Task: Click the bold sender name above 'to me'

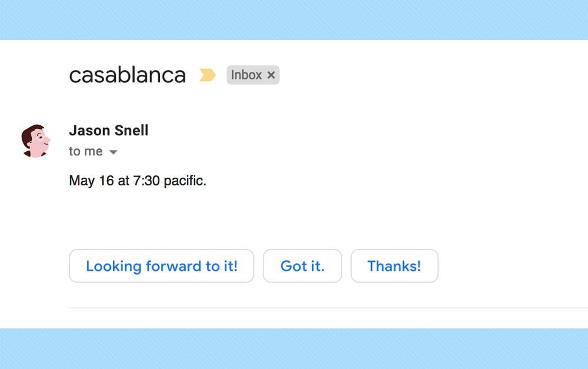Action: 108,131
